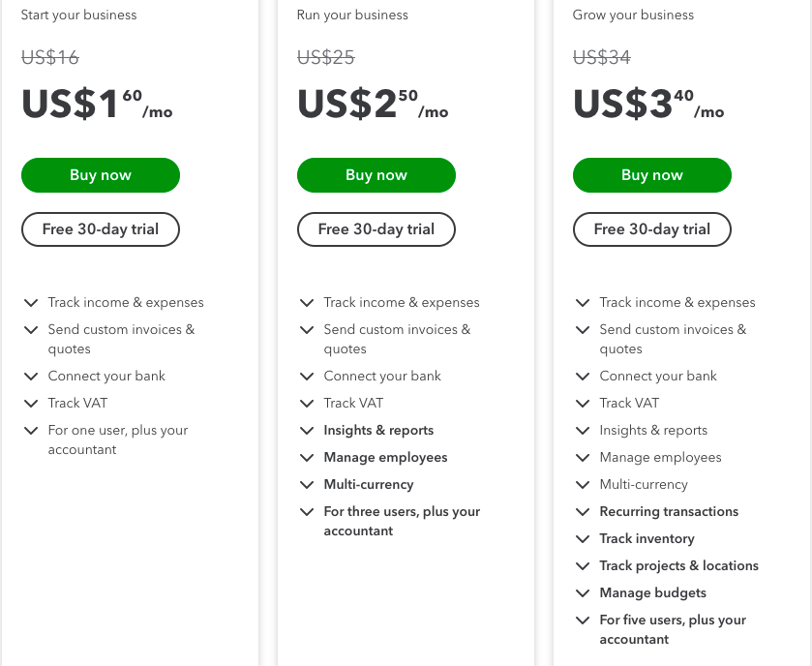Image resolution: width=812 pixels, height=666 pixels.
Task: Click Buy now for the US$1.60 plan
Action: point(101,175)
